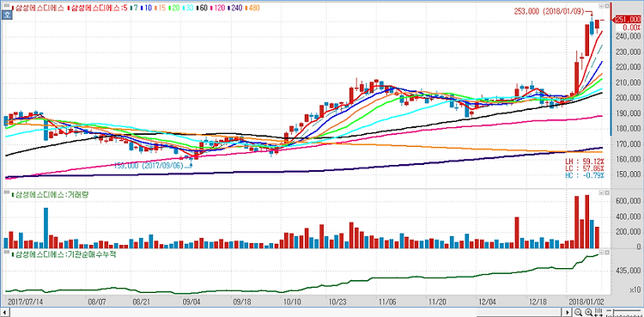
Task: Click the 10/23 date axis label
Action: tap(337, 302)
